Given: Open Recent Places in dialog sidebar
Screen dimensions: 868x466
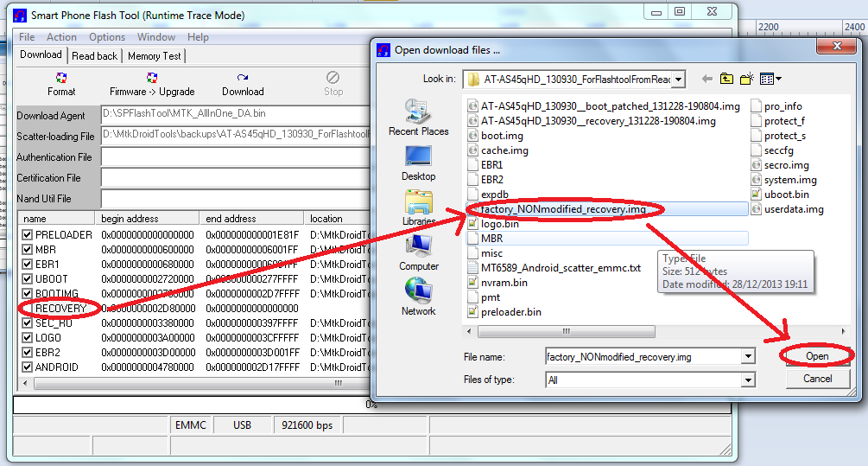Looking at the screenshot, I should point(419,118).
